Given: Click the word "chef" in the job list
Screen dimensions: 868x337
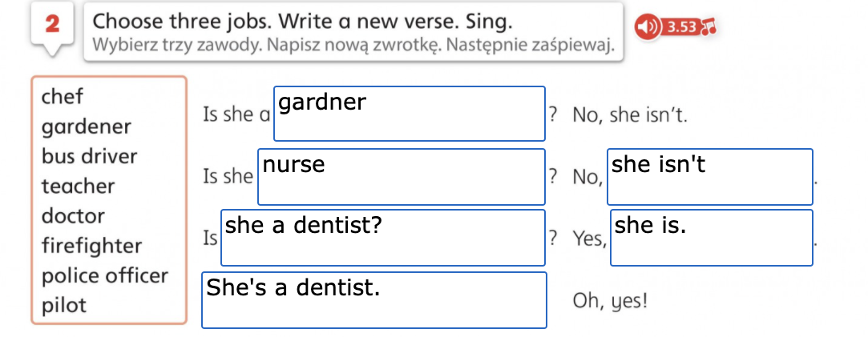Looking at the screenshot, I should (63, 97).
